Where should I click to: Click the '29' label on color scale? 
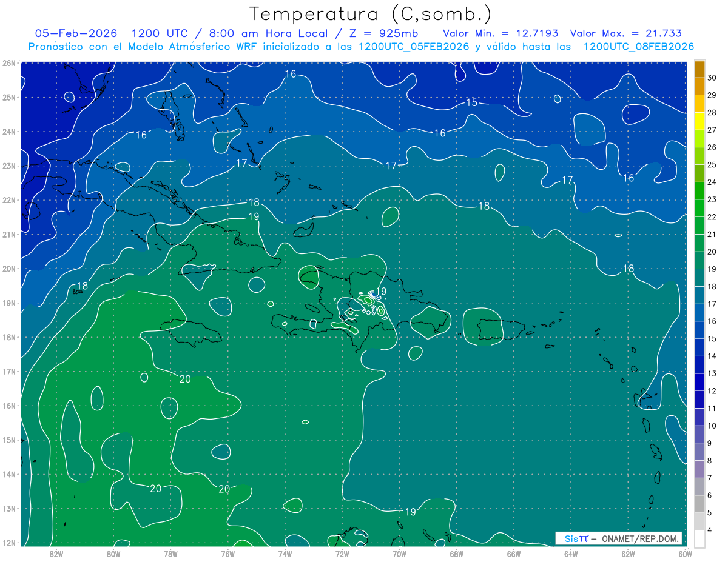coord(712,95)
